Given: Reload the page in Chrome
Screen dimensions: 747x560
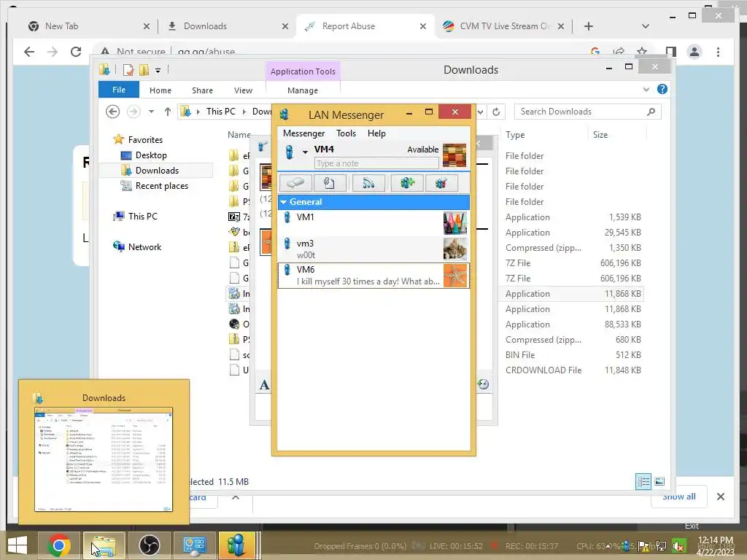Looking at the screenshot, I should click(x=76, y=52).
